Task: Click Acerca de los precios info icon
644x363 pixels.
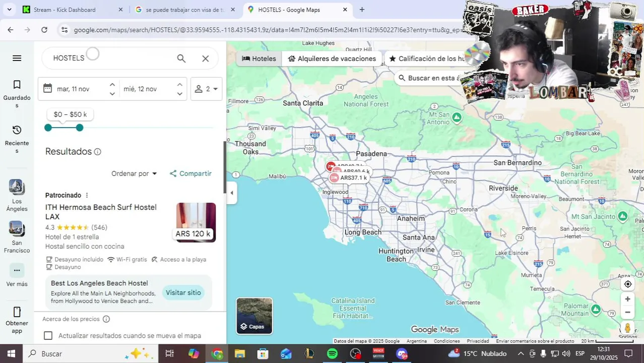Action: click(x=106, y=319)
